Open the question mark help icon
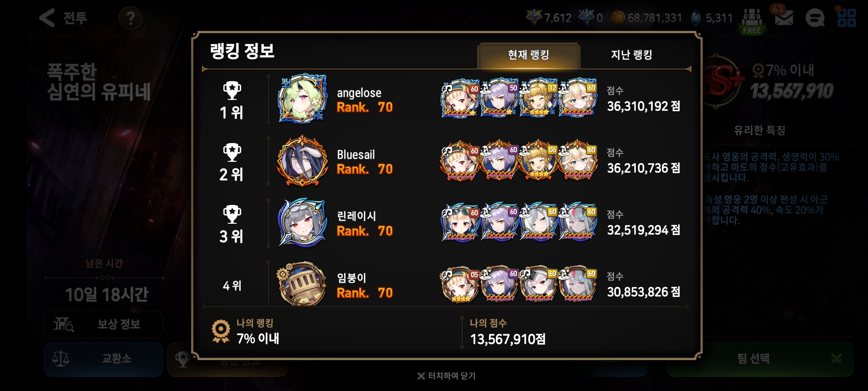Viewport: 868px width, 391px height. click(131, 18)
